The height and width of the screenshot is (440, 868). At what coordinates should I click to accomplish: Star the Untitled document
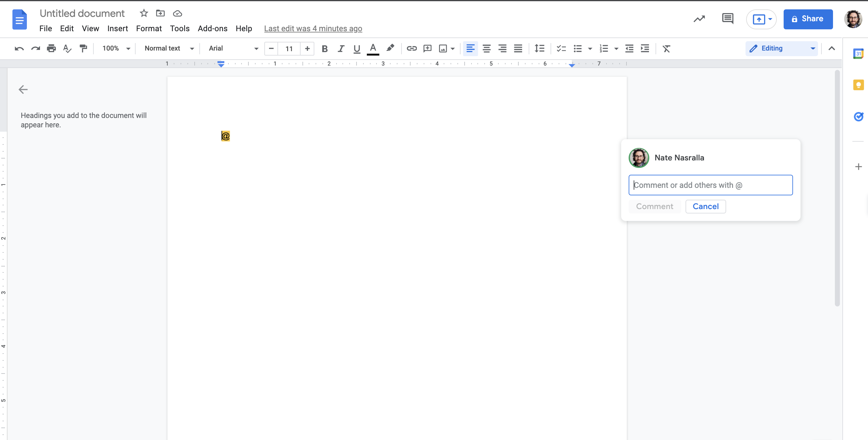click(x=144, y=13)
